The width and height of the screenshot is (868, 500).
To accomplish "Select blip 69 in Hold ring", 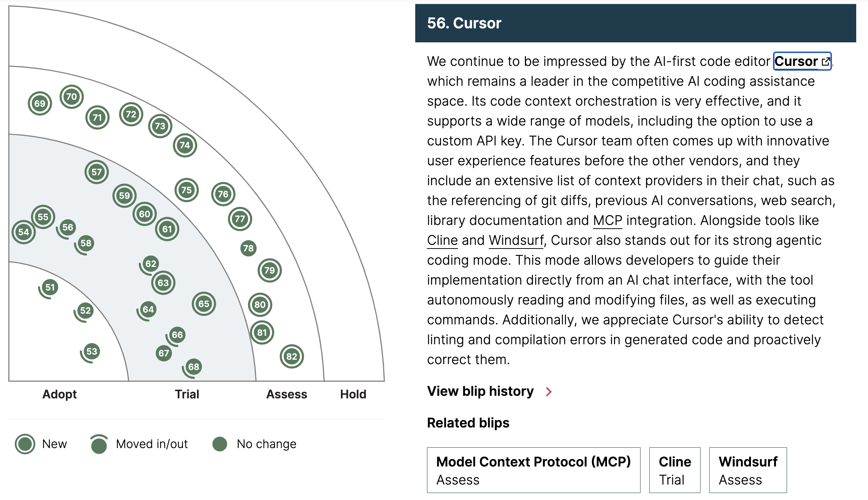I will click(40, 103).
